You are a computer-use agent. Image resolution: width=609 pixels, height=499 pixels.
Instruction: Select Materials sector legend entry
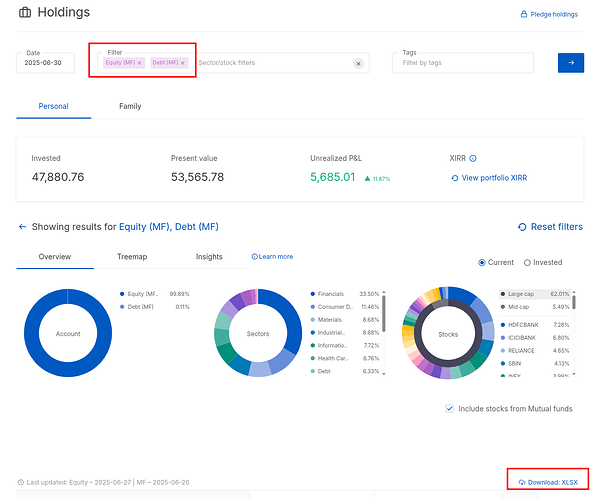coord(345,320)
